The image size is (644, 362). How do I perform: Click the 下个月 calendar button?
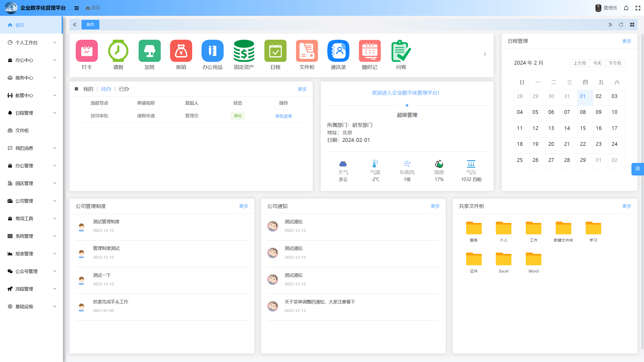point(615,63)
